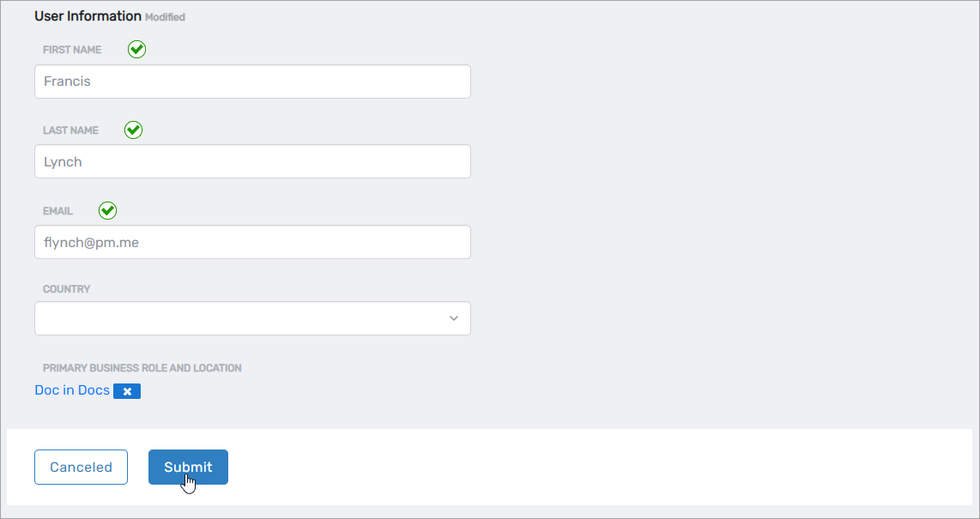Remove the Doc in Docs role
This screenshot has width=980, height=519.
pos(127,391)
